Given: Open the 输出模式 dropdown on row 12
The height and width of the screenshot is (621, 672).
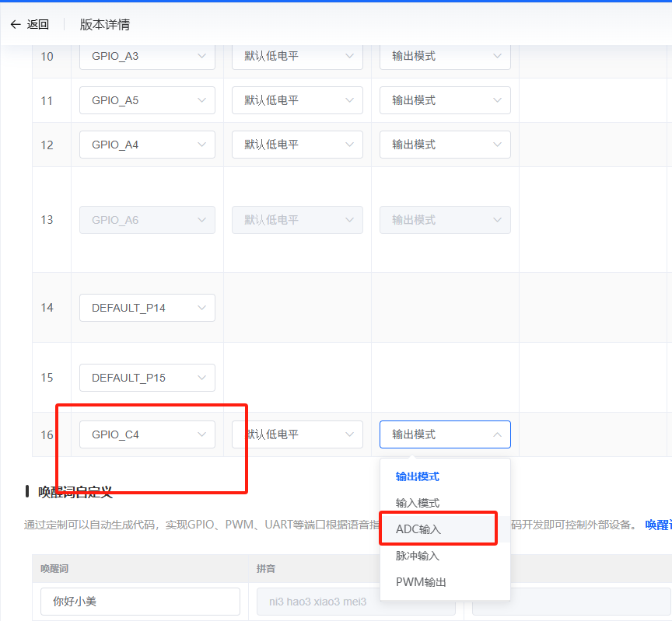Looking at the screenshot, I should coord(444,144).
